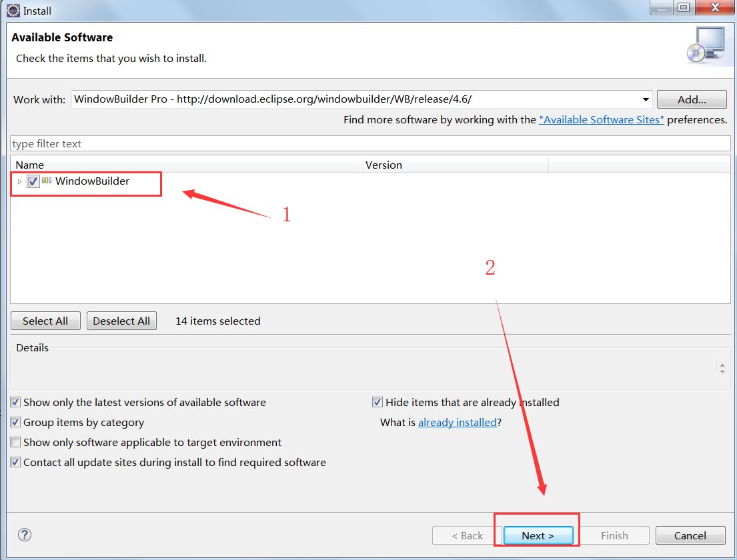737x560 pixels.
Task: Click the disabled Finish button
Action: click(614, 535)
